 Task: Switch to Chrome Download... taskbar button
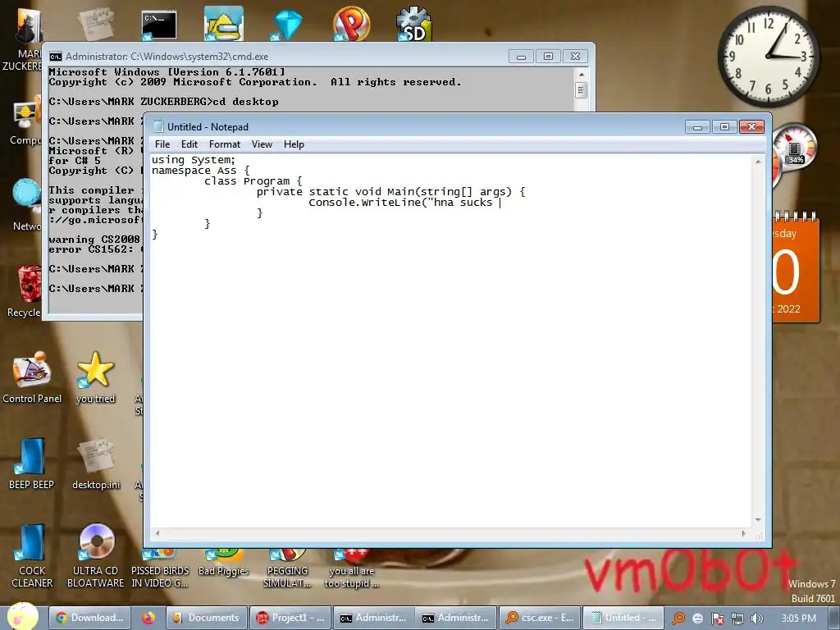[90, 618]
